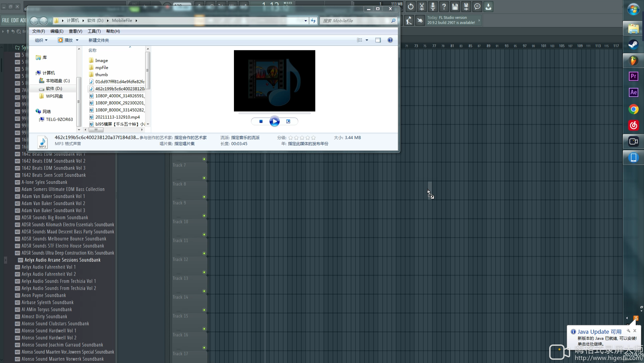
Task: Toggle Explorer preview pane button
Action: point(378,40)
